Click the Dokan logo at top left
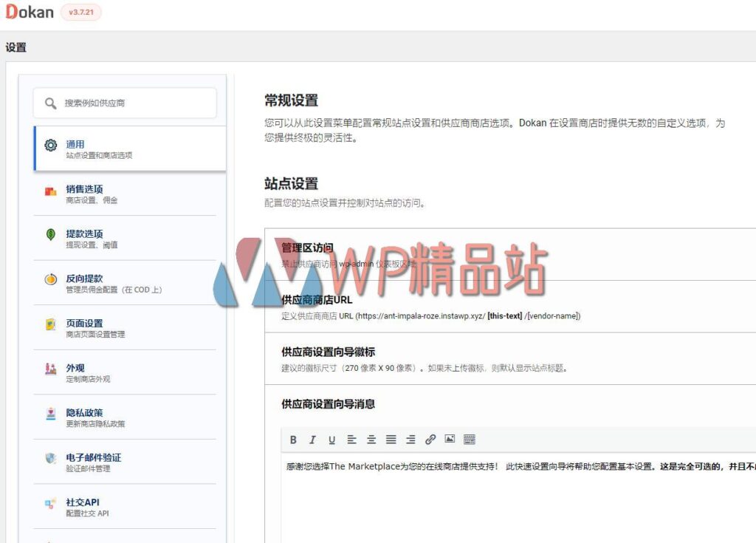The image size is (756, 543). pyautogui.click(x=30, y=12)
